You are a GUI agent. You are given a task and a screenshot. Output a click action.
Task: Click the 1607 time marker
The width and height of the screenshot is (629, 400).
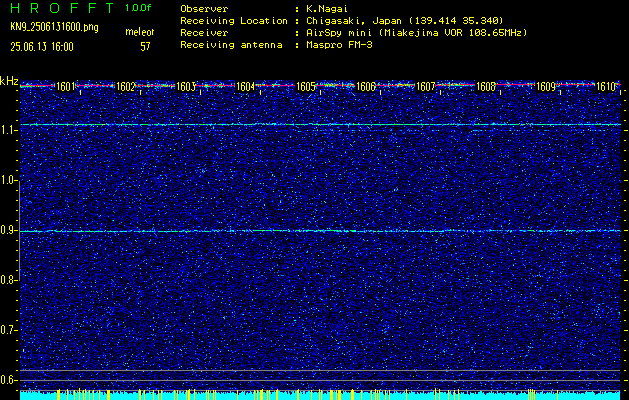click(426, 87)
